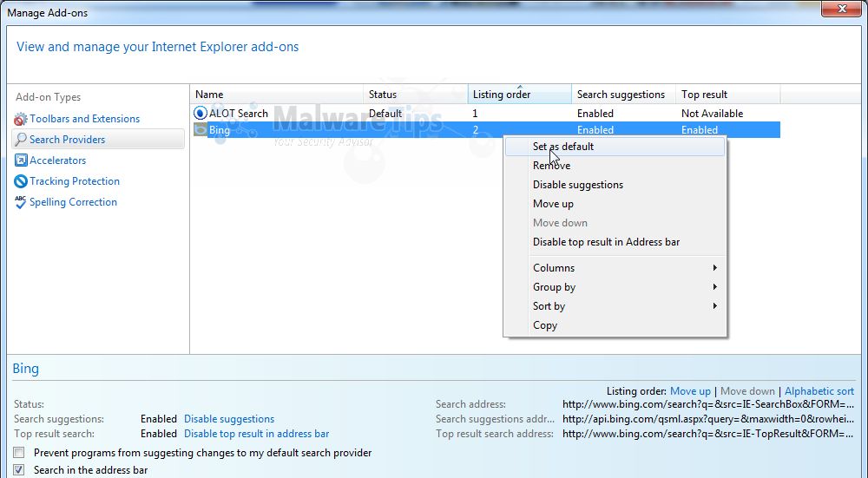Click the Tracking Protection blocked-circle icon

point(21,181)
